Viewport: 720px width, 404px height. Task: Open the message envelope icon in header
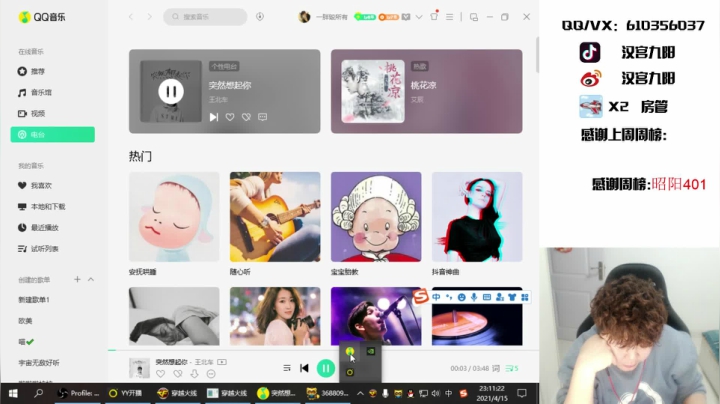(x=406, y=17)
